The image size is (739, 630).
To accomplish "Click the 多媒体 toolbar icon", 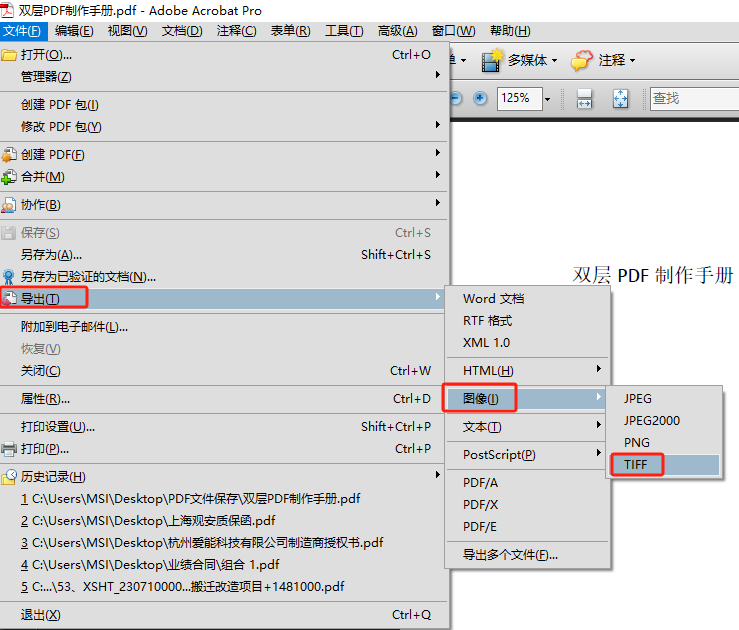I will coord(492,60).
